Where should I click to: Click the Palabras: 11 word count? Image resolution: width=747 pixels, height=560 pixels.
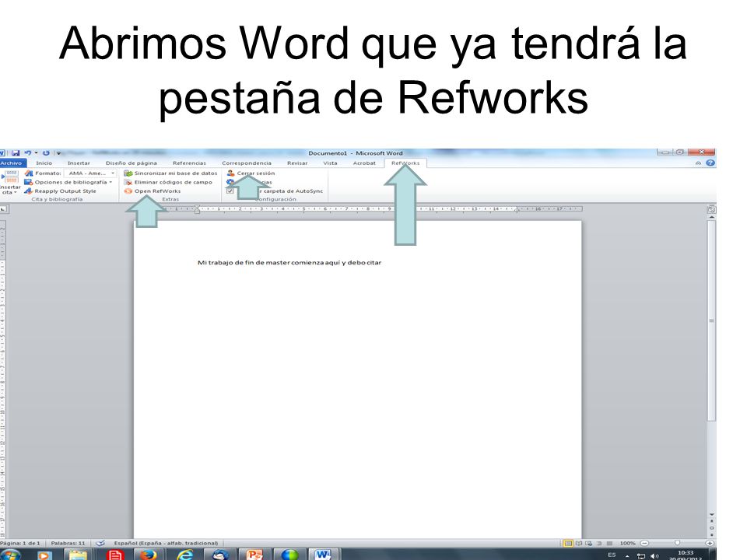[68, 543]
